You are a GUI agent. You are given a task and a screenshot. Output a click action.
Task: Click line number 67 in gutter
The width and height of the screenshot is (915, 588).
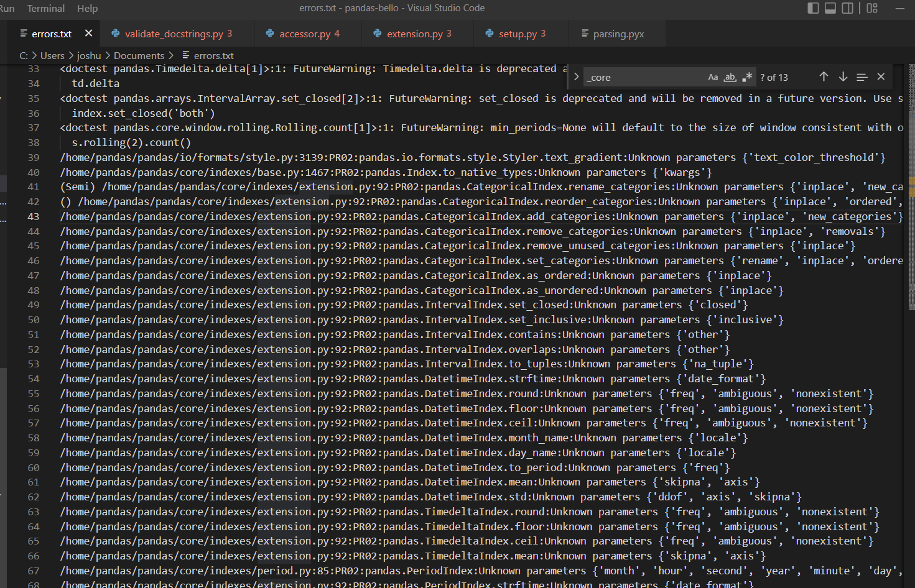[33, 571]
